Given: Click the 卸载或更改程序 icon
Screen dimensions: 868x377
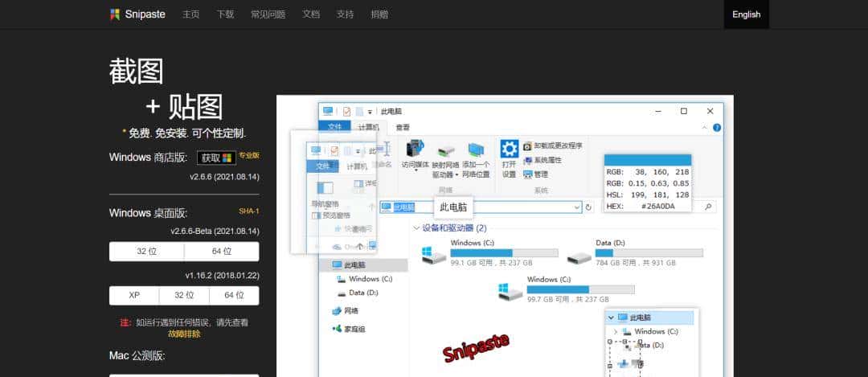Looking at the screenshot, I should (x=527, y=145).
